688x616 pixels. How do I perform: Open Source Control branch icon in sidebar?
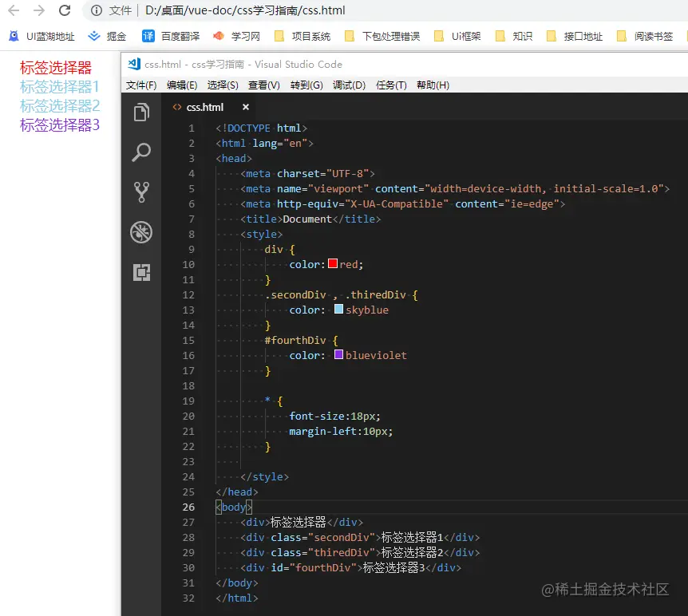[141, 192]
